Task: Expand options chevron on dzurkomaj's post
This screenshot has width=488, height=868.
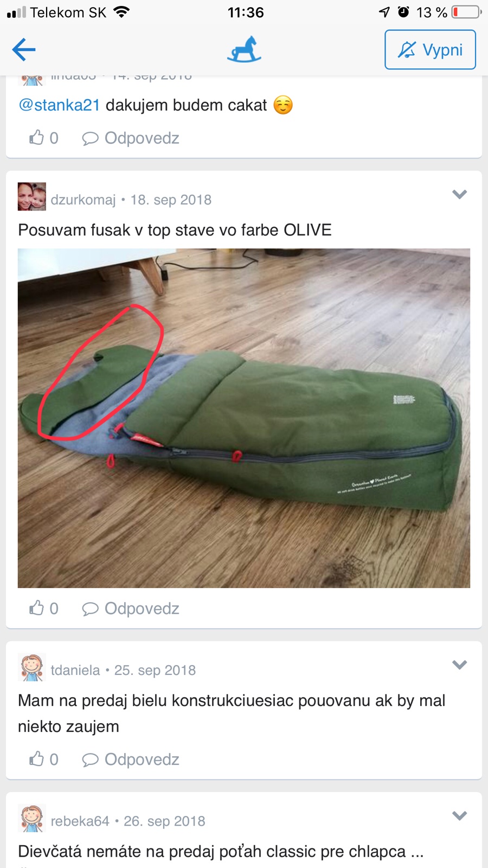Action: pos(459,194)
